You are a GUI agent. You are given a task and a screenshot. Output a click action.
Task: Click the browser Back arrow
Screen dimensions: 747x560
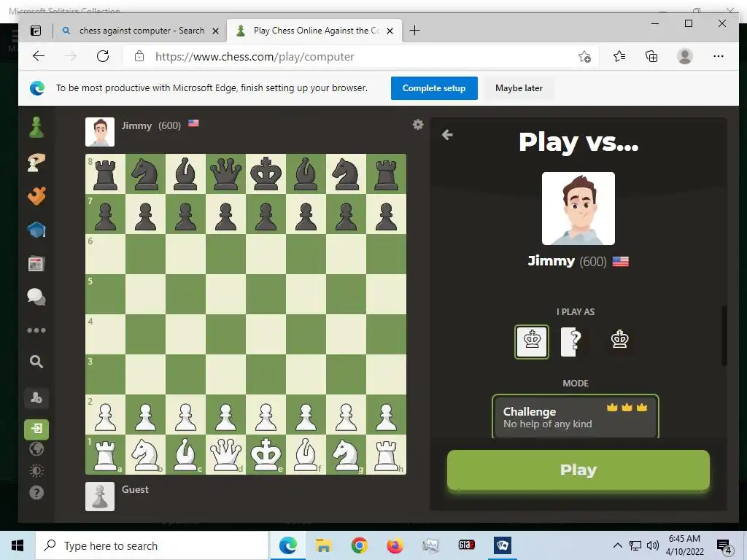[39, 56]
